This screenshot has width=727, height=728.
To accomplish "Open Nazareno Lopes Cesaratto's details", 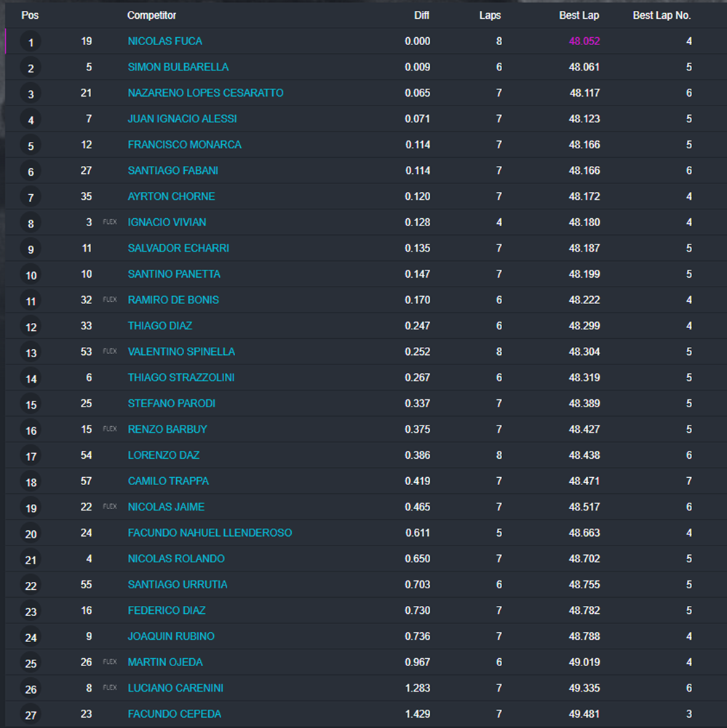I will (x=205, y=93).
